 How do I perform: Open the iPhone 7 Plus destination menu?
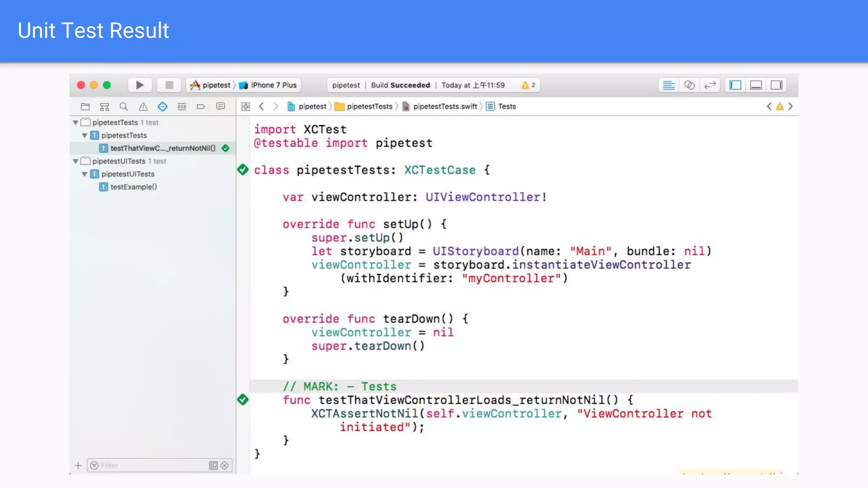[x=273, y=85]
